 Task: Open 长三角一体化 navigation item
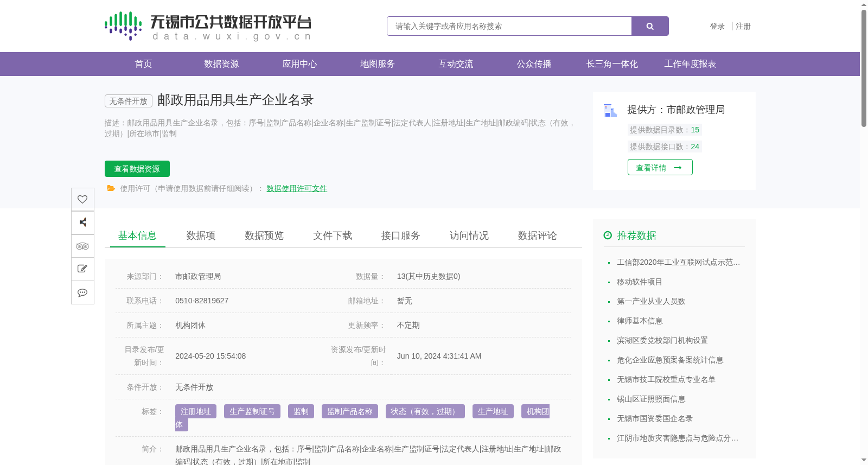(x=612, y=64)
